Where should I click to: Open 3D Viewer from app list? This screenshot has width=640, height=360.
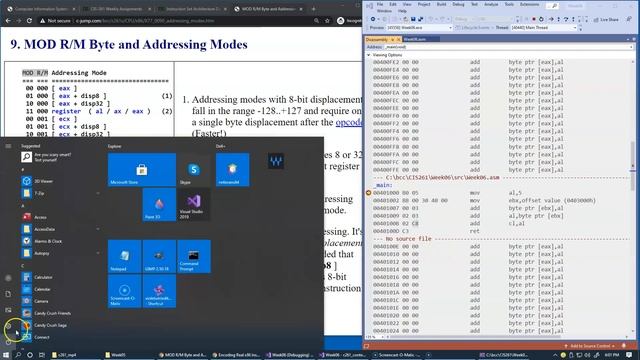(59, 181)
